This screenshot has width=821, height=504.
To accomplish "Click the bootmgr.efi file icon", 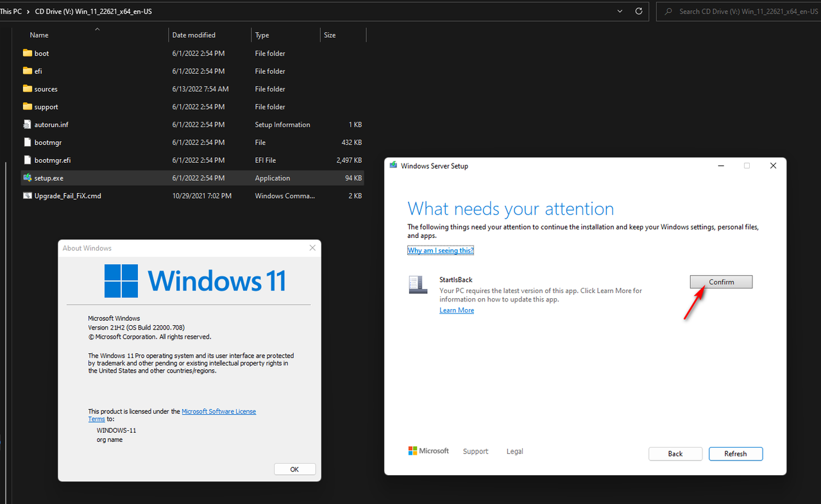I will [x=27, y=160].
